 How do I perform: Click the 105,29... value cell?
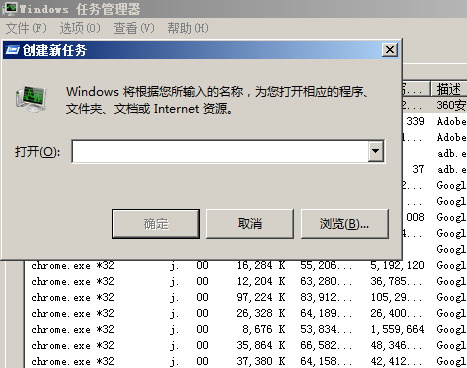tap(396, 297)
